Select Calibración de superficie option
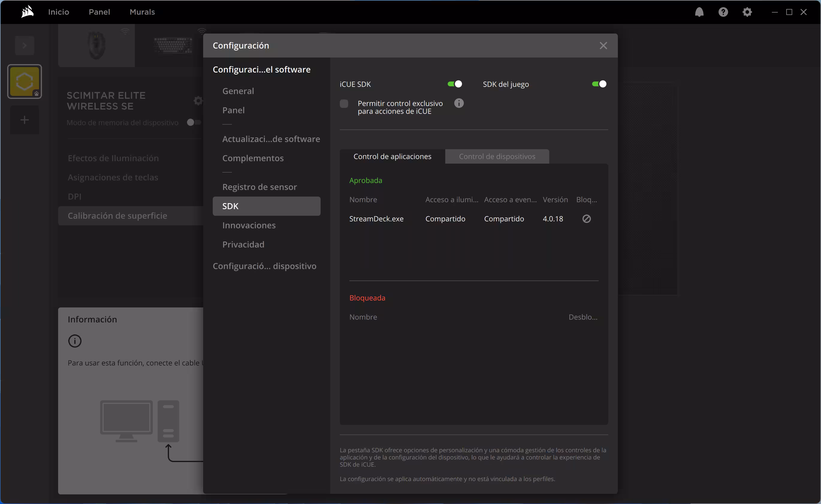Image resolution: width=821 pixels, height=504 pixels. pos(131,216)
